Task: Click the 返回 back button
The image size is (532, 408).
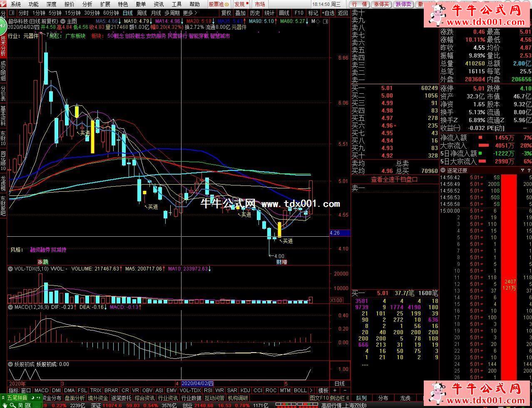Action: point(343,13)
